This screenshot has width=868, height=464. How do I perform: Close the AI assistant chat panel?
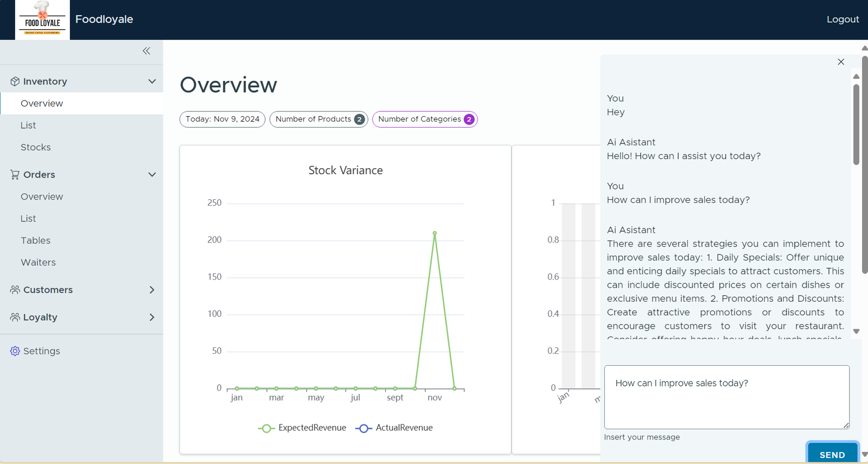coord(841,62)
